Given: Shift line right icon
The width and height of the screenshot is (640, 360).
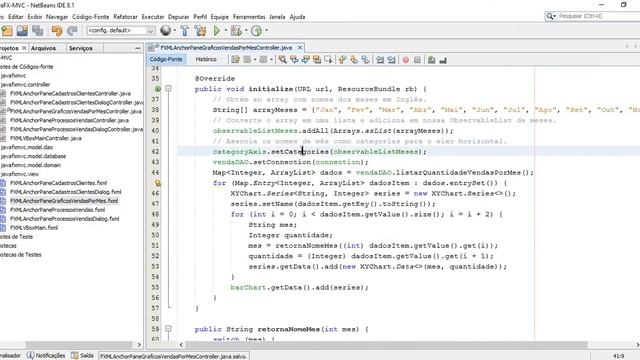Looking at the screenshot, I should [391, 60].
